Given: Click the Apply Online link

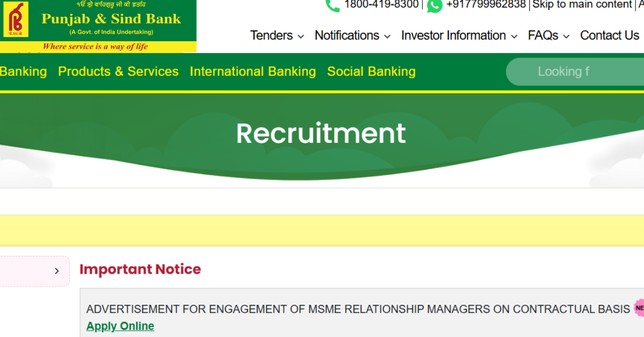Looking at the screenshot, I should click(x=120, y=326).
